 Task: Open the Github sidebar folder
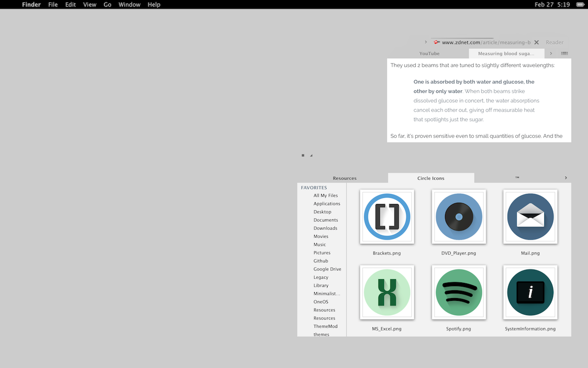(321, 261)
